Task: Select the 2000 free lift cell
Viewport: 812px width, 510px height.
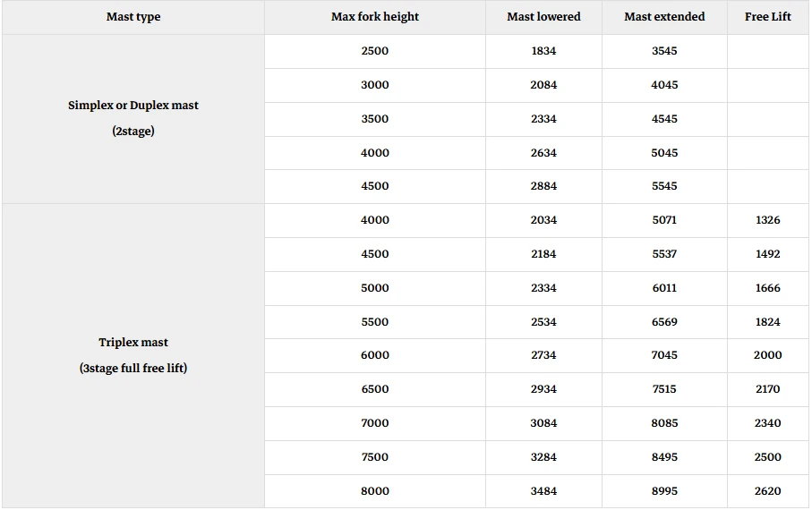Action: pos(768,355)
